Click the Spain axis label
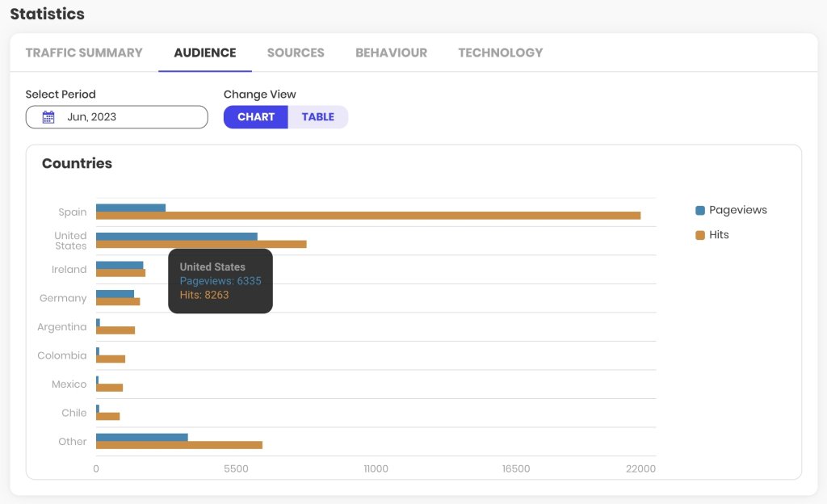The image size is (827, 504). coord(72,212)
